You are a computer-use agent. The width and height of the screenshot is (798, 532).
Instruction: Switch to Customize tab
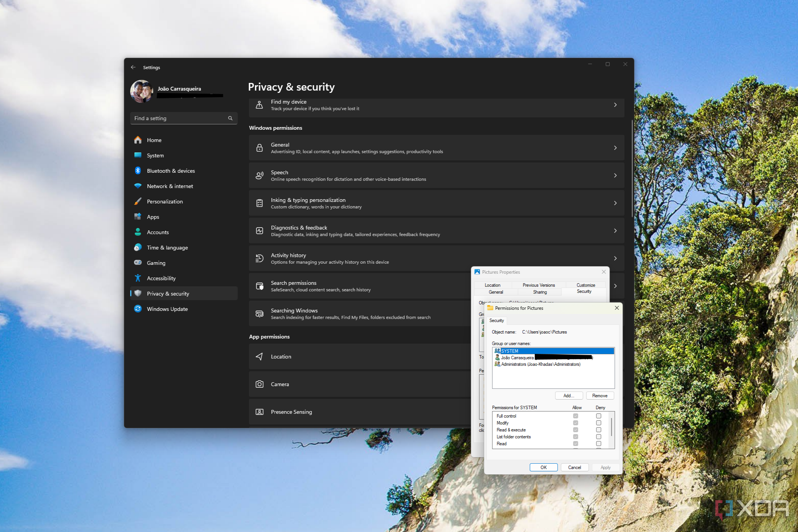586,285
